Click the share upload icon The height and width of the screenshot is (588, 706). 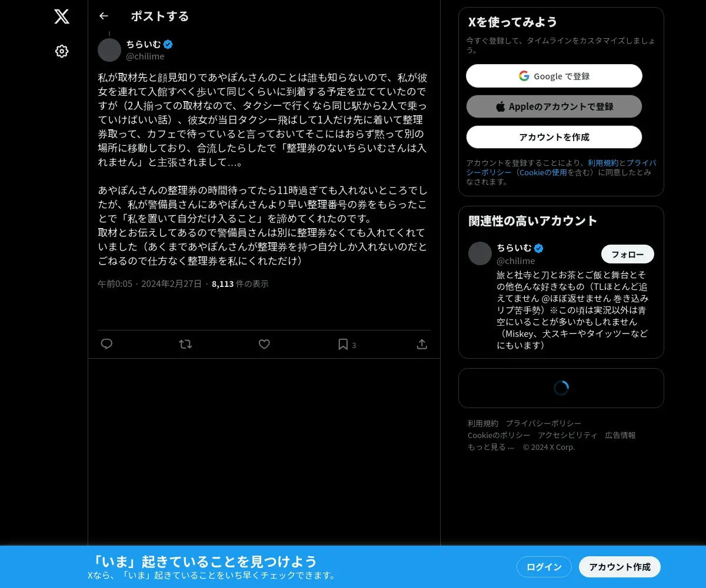coord(422,344)
